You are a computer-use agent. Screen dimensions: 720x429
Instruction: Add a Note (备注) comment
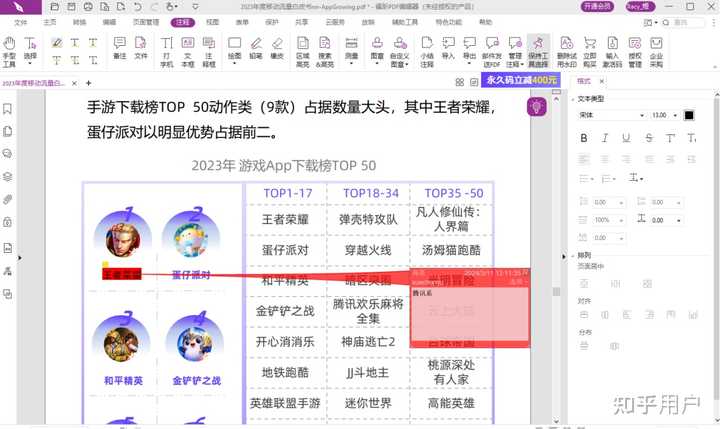[x=119, y=48]
